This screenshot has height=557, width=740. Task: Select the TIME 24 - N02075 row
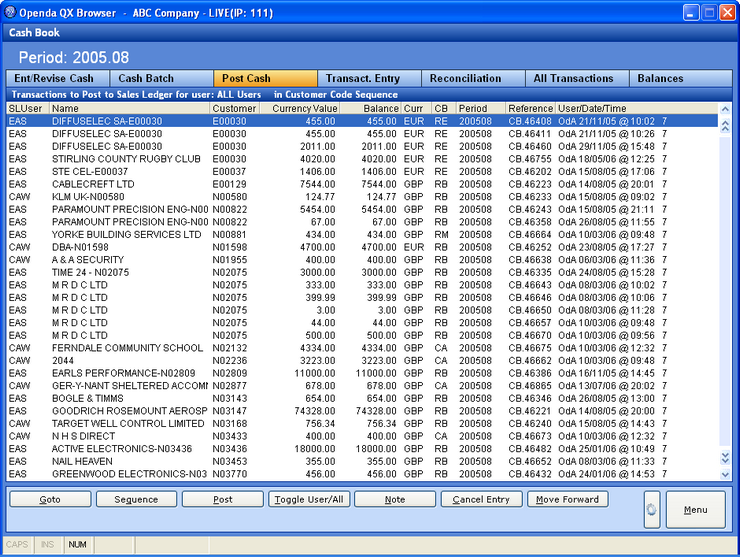(x=362, y=272)
